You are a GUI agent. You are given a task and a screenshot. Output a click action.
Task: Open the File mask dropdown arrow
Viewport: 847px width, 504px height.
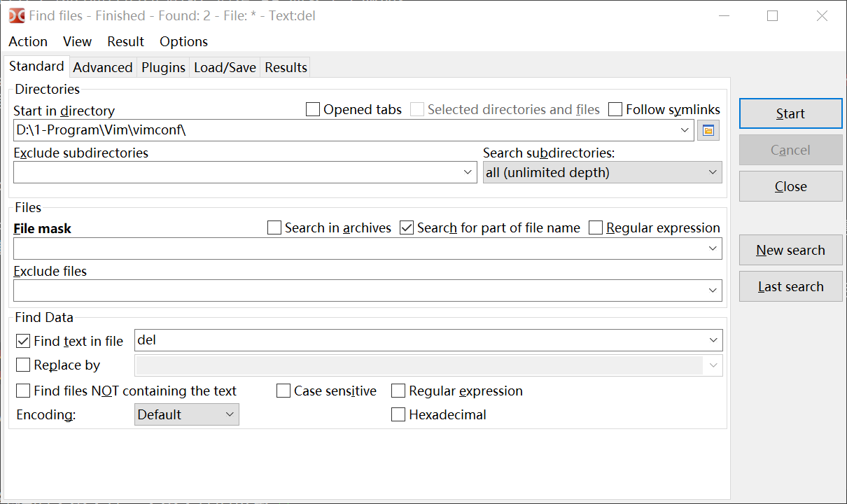click(713, 248)
